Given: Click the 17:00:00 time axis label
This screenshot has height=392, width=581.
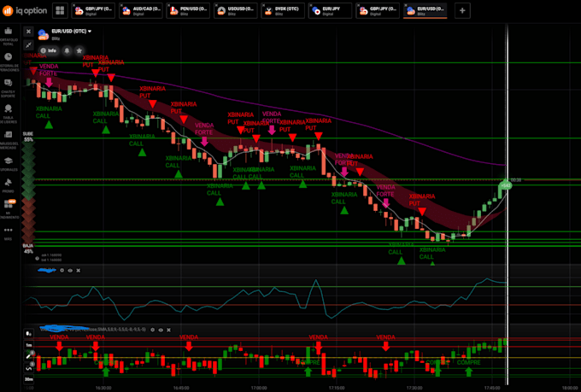Looking at the screenshot, I should point(259,388).
